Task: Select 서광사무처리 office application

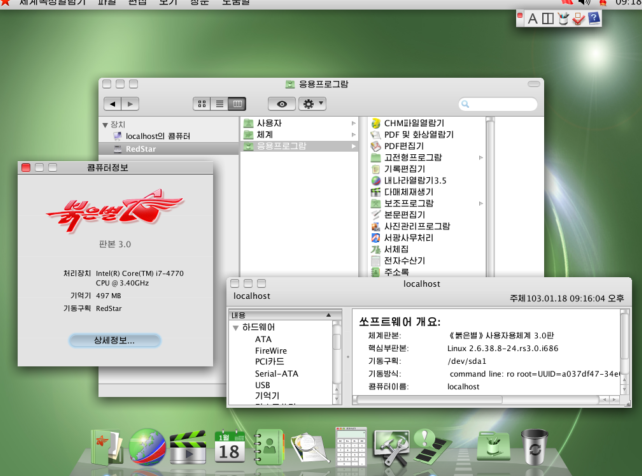Action: pyautogui.click(x=402, y=238)
